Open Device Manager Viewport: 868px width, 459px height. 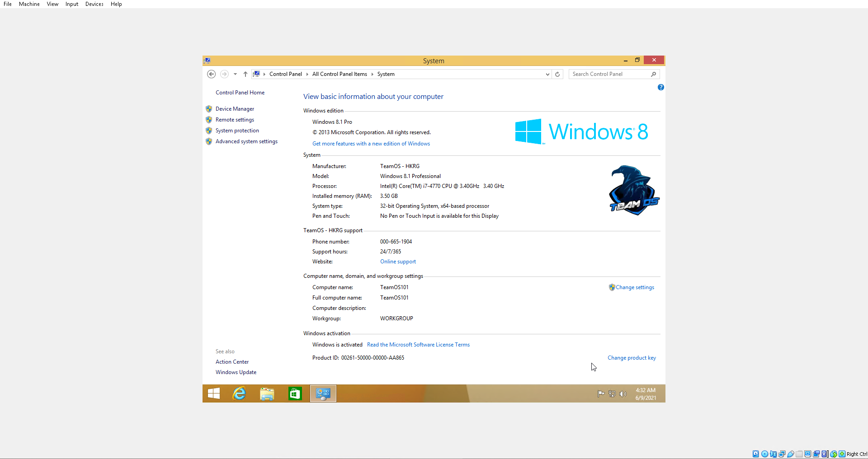[235, 109]
